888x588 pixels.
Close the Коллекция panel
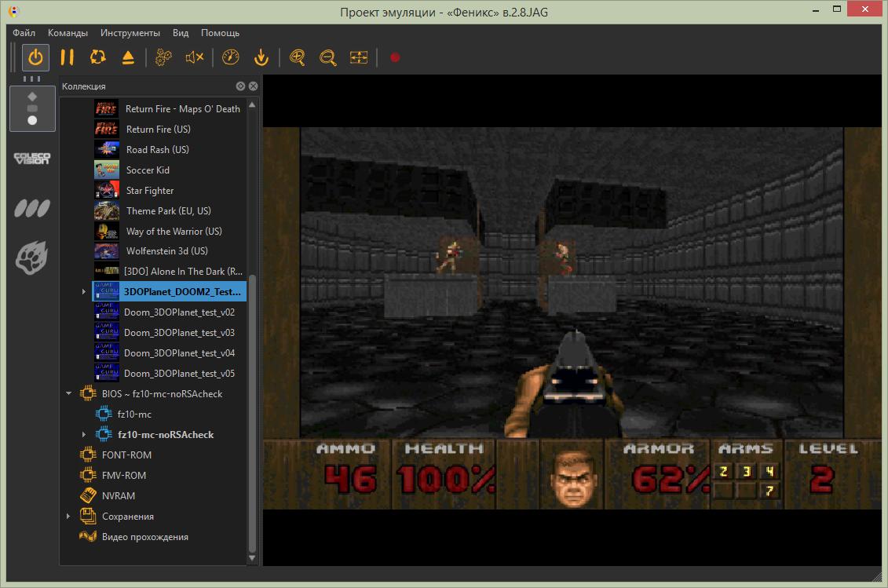(253, 86)
